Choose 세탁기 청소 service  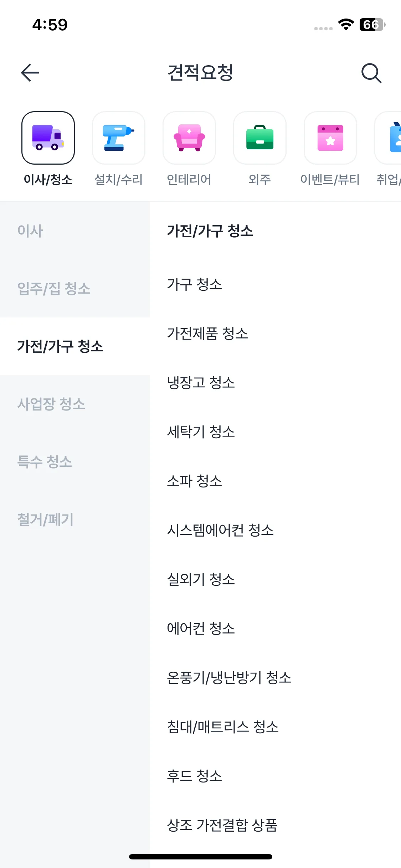pyautogui.click(x=201, y=432)
